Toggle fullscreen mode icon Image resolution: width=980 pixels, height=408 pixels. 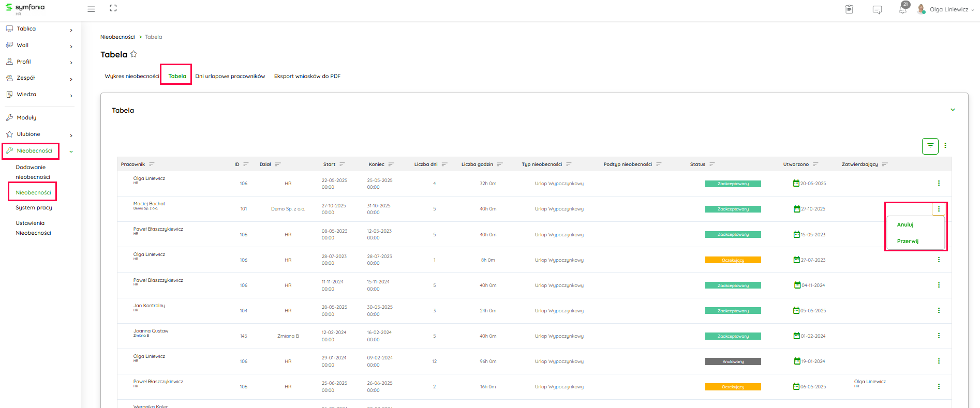tap(113, 8)
